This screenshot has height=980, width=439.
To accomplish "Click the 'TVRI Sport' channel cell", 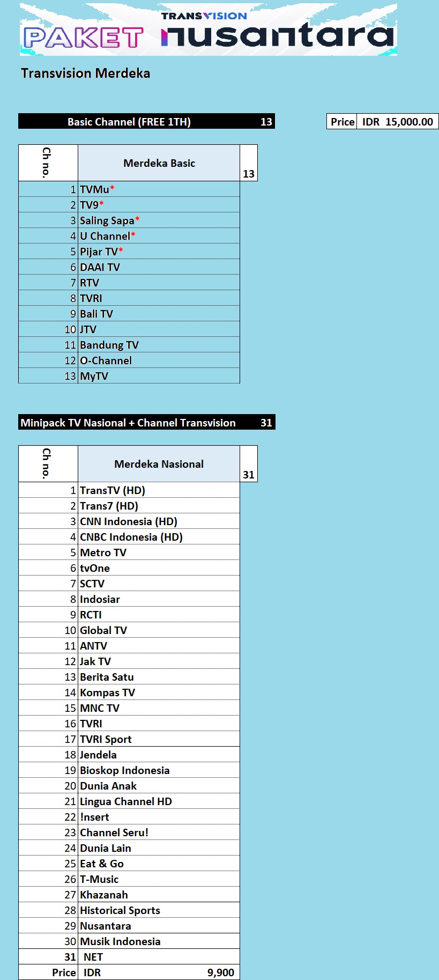I will point(159,739).
